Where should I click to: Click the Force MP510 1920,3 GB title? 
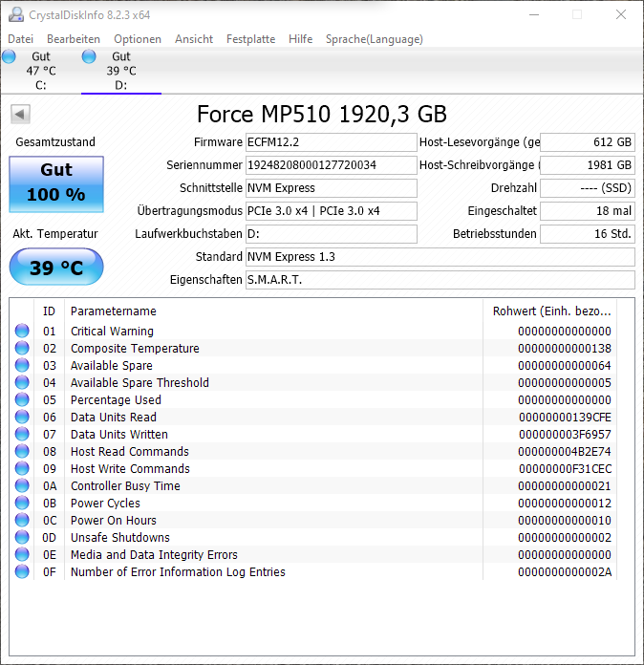click(x=322, y=114)
